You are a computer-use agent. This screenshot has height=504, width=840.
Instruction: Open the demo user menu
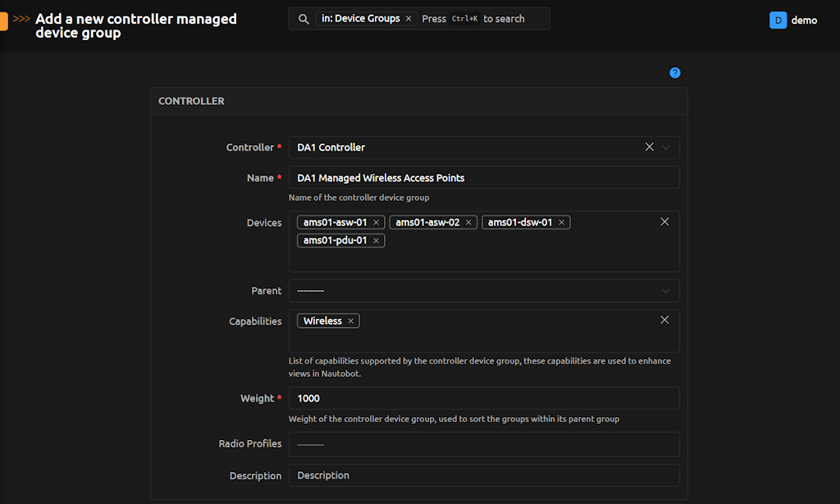tap(793, 20)
